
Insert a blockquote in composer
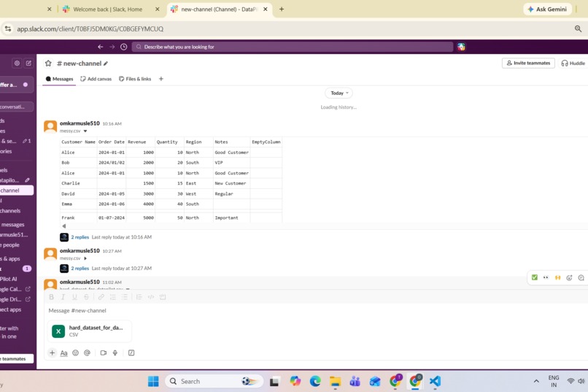pyautogui.click(x=139, y=297)
